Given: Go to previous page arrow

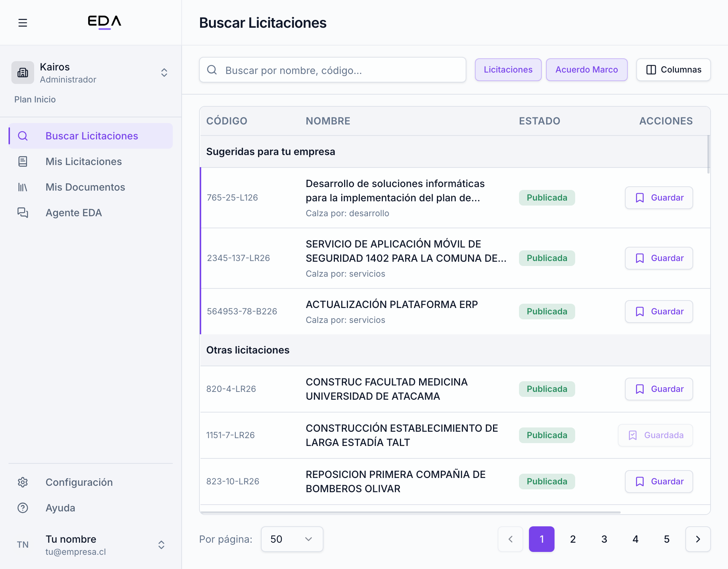Looking at the screenshot, I should click(x=510, y=539).
